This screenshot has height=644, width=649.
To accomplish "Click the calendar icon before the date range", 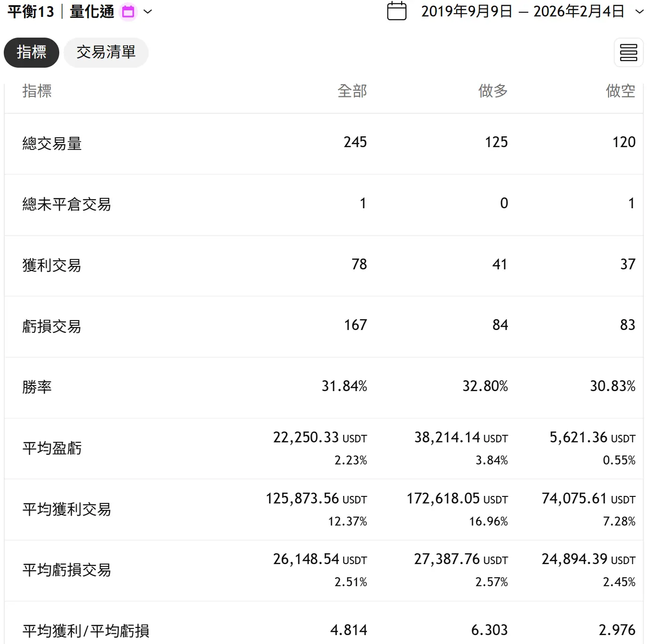I will pos(396,11).
